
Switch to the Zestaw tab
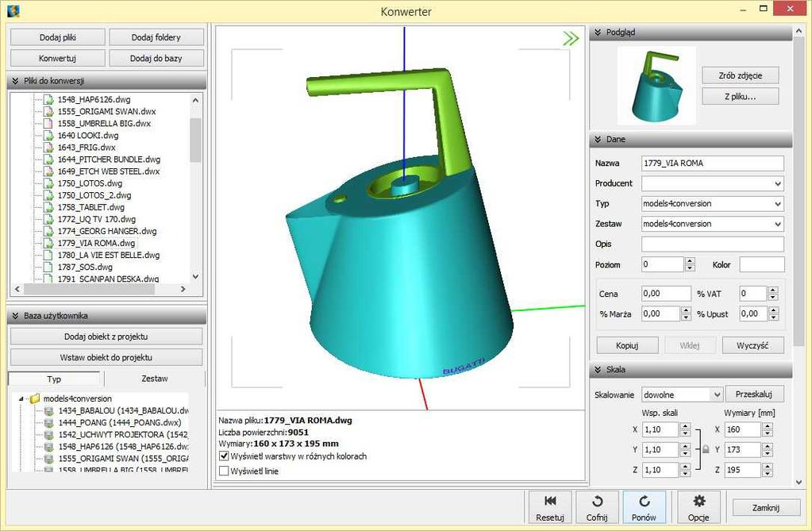click(154, 379)
